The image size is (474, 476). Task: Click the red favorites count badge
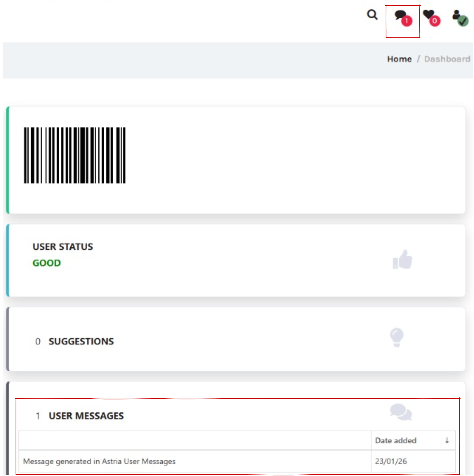pos(435,21)
